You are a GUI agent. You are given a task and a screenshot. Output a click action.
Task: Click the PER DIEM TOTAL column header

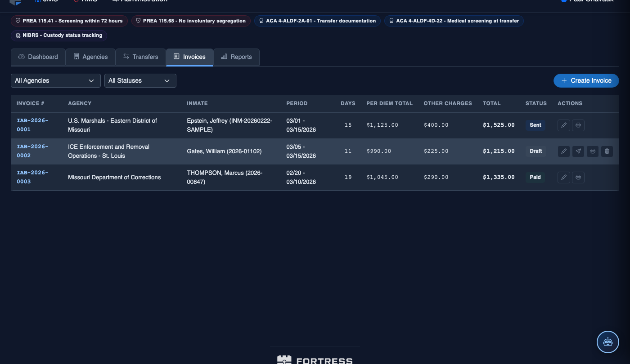(389, 103)
